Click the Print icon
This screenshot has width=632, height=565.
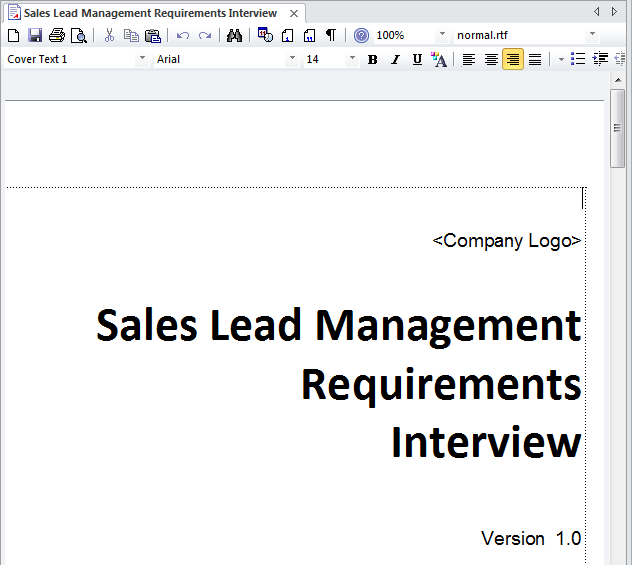point(57,36)
